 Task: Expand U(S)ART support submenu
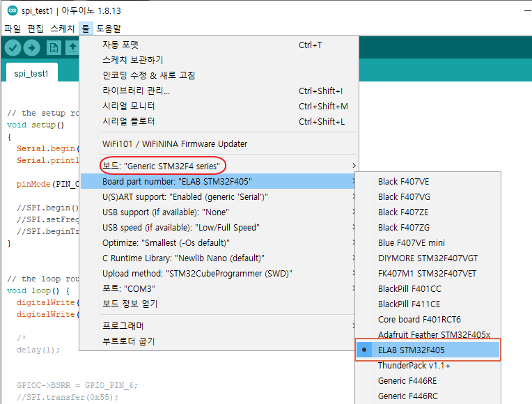point(219,196)
